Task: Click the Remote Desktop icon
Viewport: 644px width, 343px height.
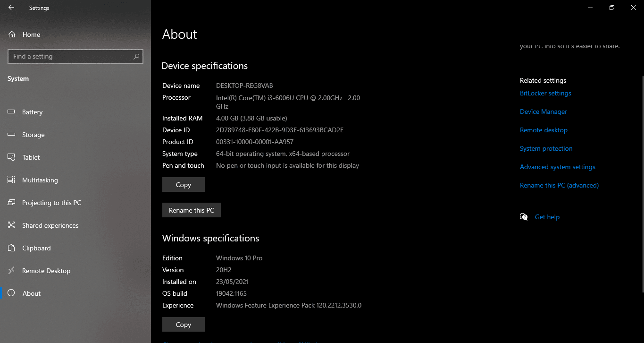Action: [x=12, y=271]
